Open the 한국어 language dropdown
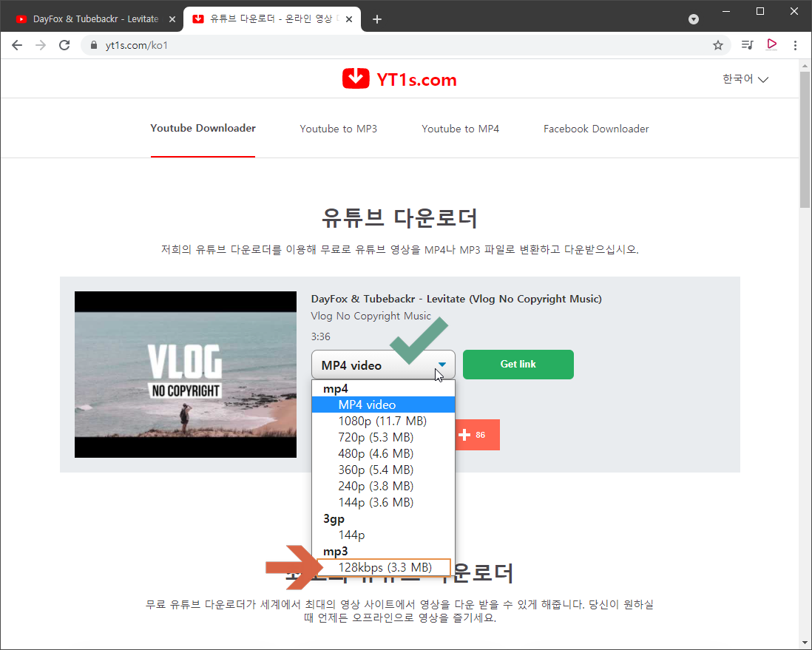The image size is (812, 650). point(745,79)
